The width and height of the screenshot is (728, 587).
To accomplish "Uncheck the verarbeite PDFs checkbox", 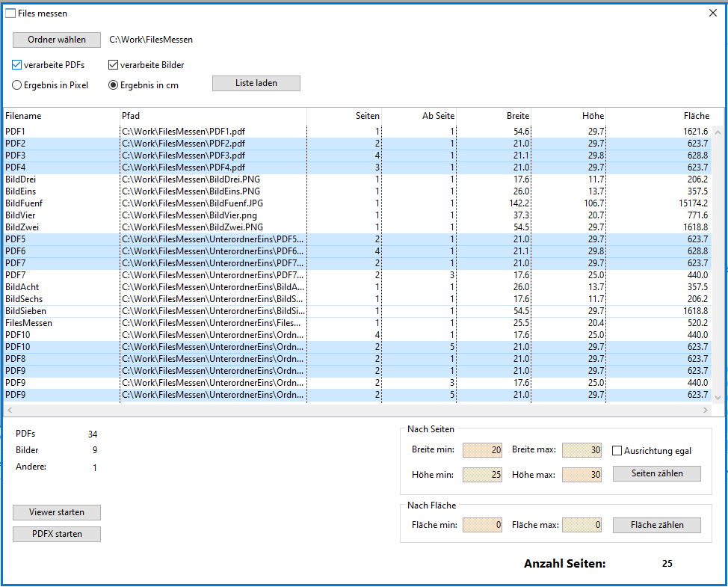I will [17, 65].
